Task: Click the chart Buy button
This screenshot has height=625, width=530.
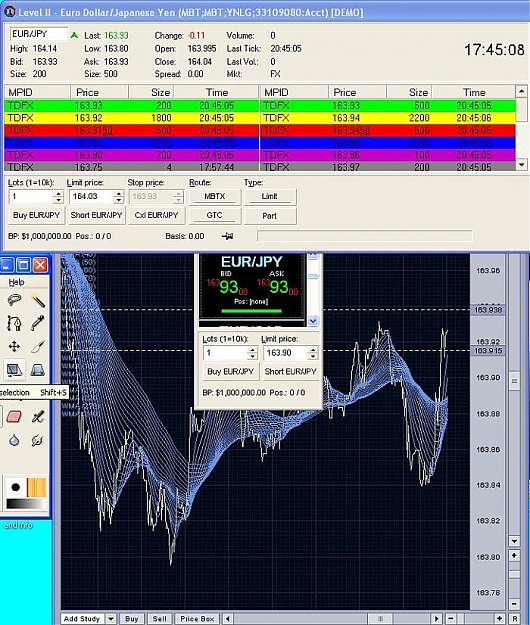Action: point(132,619)
